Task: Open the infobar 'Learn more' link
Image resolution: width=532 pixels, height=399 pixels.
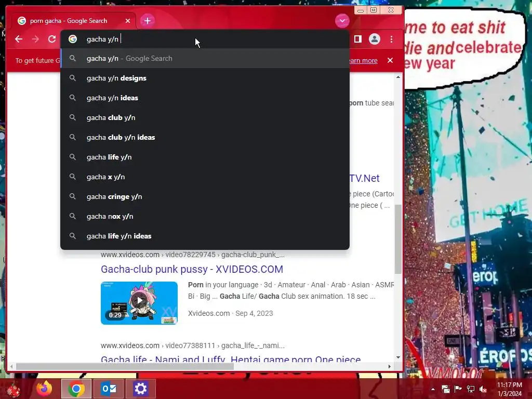Action: click(x=363, y=60)
